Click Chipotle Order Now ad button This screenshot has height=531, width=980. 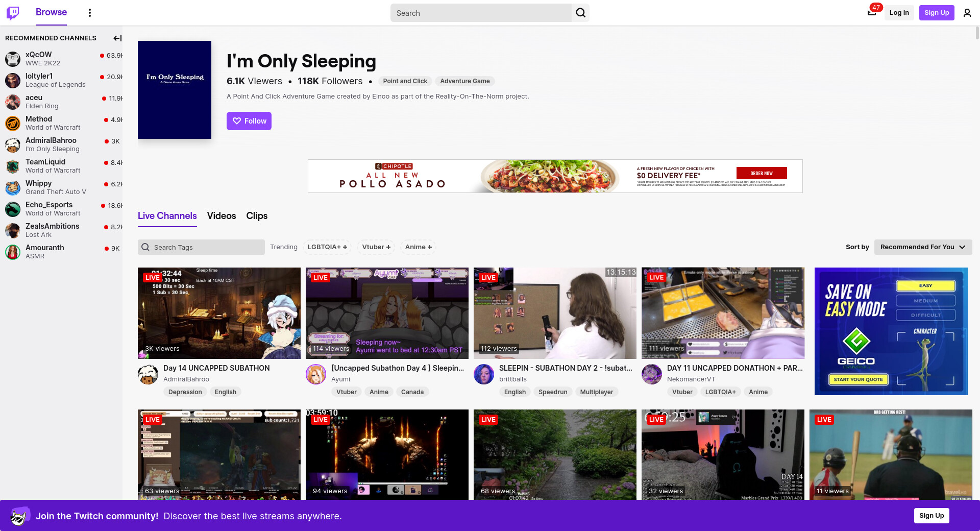(x=762, y=173)
